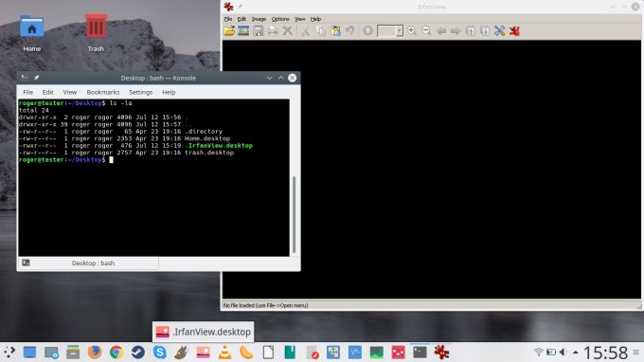Click the Delete file X icon
This screenshot has height=362, width=644.
pyautogui.click(x=288, y=31)
